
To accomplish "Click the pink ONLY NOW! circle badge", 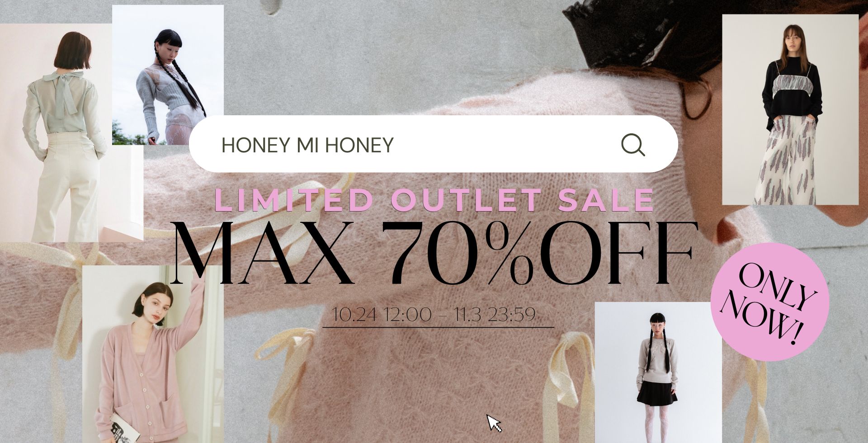I will point(770,302).
